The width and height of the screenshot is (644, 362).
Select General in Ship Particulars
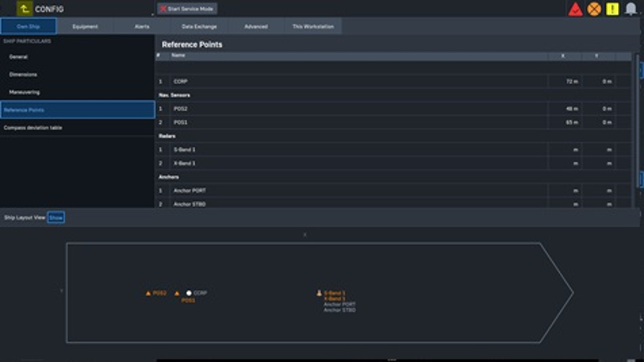click(77, 57)
